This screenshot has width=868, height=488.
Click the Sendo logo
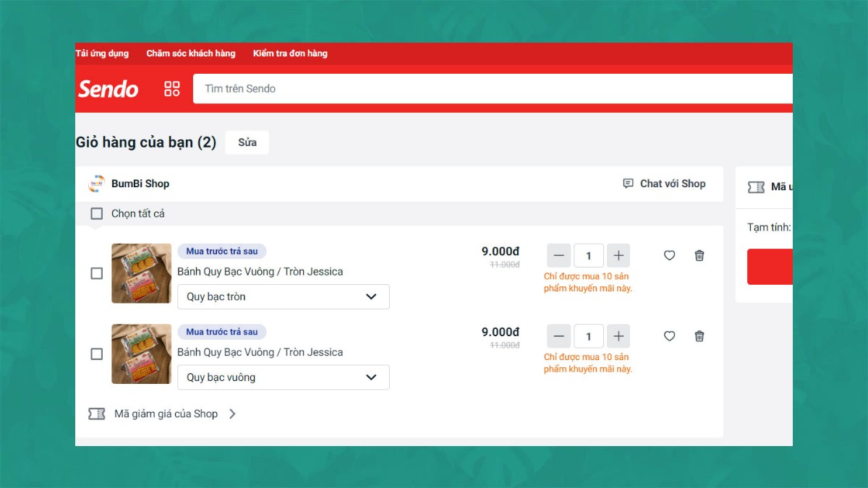pos(108,89)
